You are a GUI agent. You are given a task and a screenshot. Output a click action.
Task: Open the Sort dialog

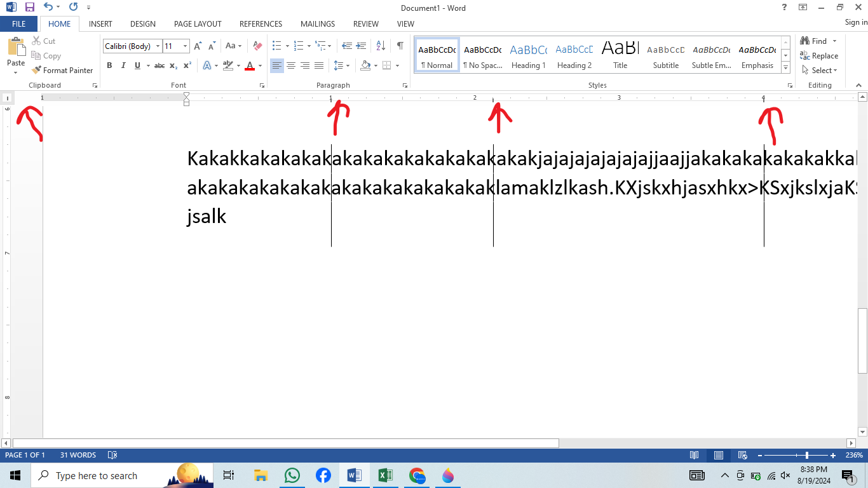[380, 46]
